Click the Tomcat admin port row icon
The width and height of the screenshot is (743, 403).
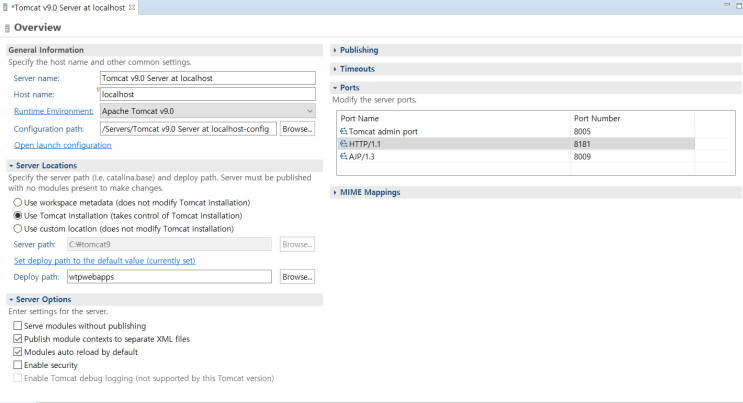(x=344, y=131)
